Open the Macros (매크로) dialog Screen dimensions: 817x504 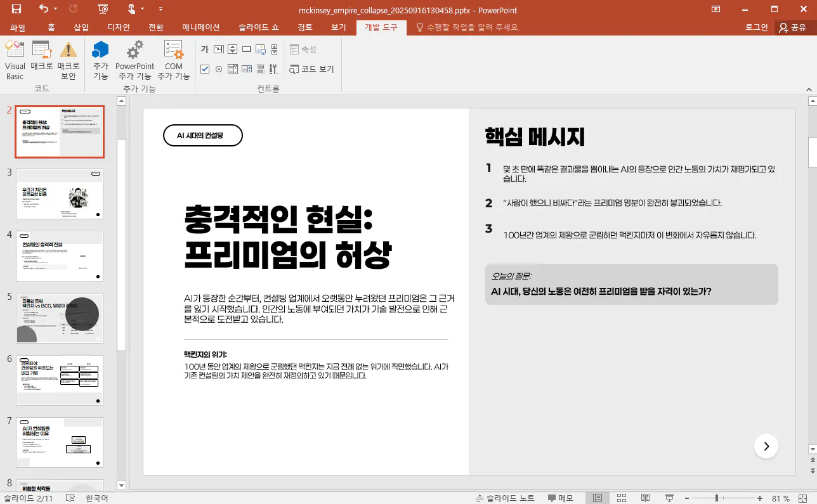42,60
